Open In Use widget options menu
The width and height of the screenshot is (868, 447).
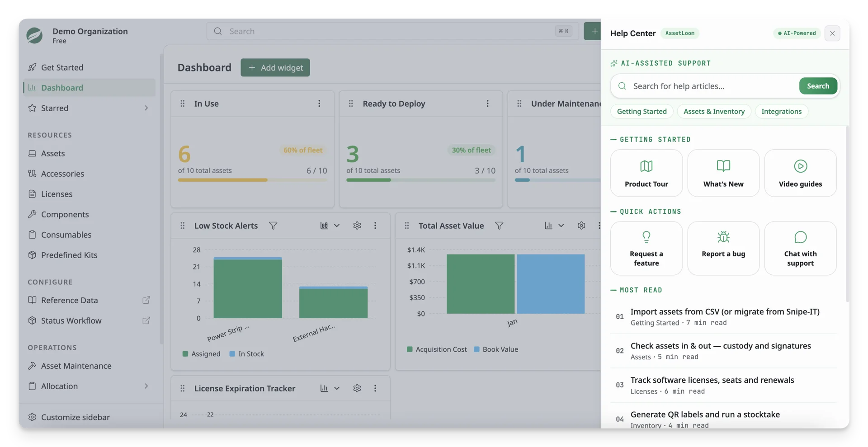pos(319,104)
